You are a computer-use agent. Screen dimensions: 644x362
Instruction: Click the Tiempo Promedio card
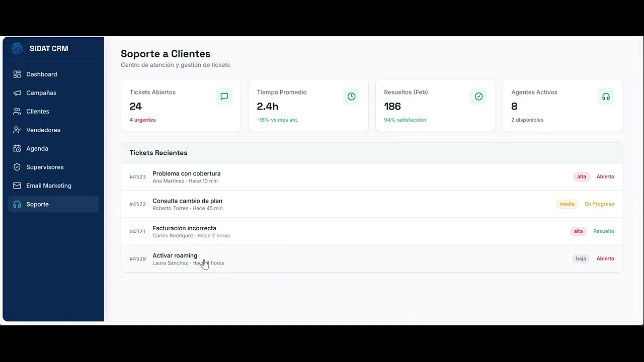pyautogui.click(x=308, y=106)
